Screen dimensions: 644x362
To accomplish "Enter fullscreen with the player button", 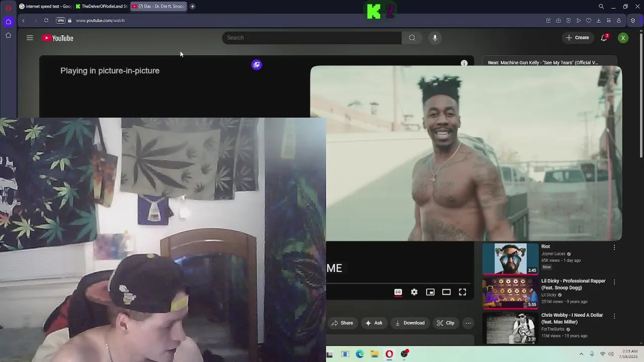I will click(x=462, y=292).
